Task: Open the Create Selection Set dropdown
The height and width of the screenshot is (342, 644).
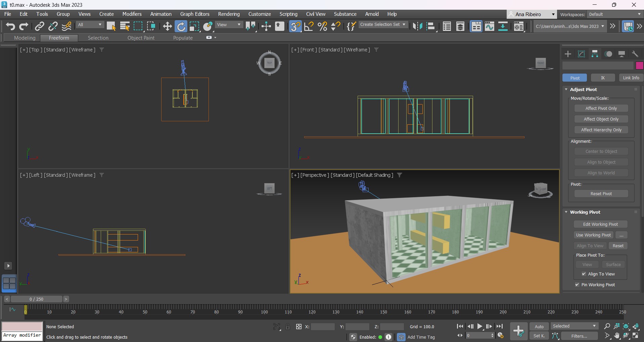Action: coord(383,25)
